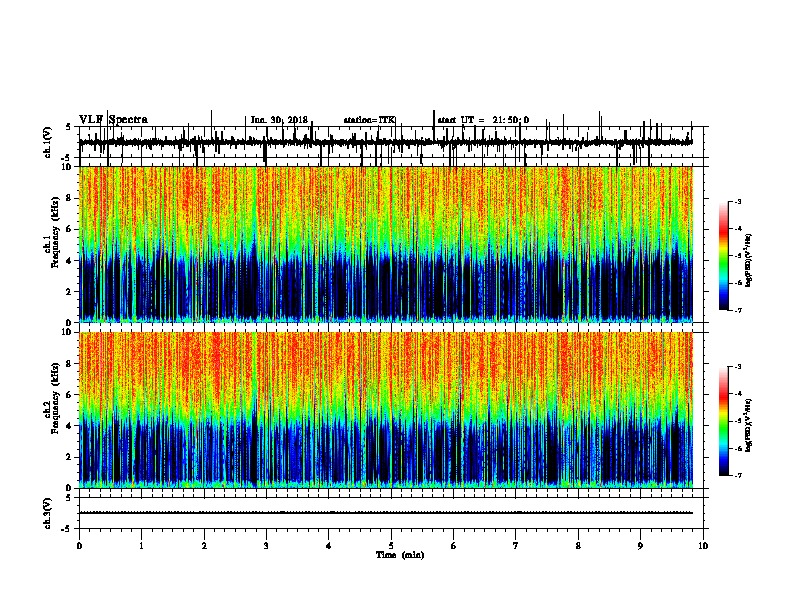Image resolution: width=792 pixels, height=612 pixels.
Task: Click the "Time (min)" axis label
Action: pos(400,555)
